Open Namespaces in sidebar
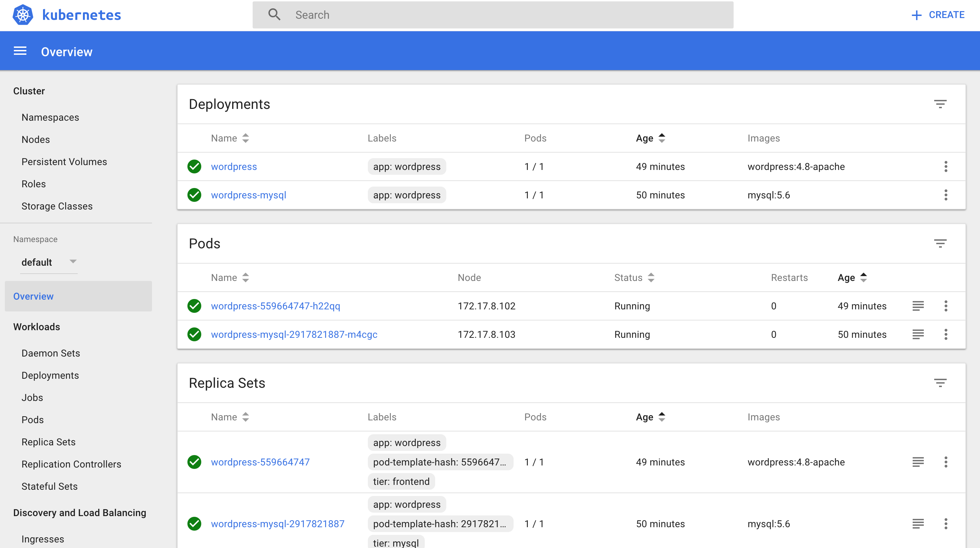Screen dimensions: 980x548 [x=50, y=118]
